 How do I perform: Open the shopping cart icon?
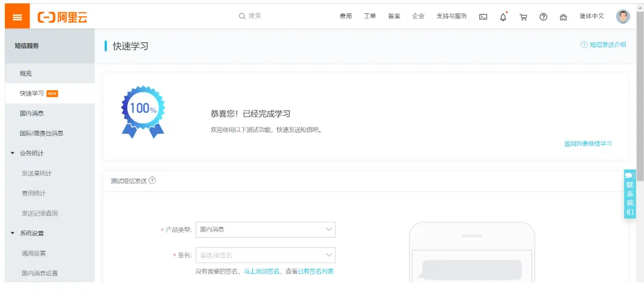(x=523, y=17)
